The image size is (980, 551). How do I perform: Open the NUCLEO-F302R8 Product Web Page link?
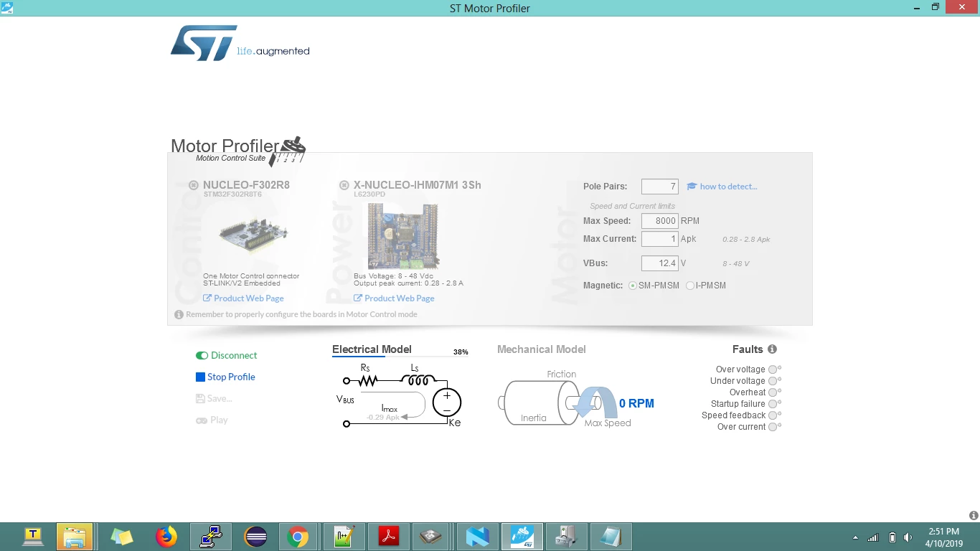[243, 298]
